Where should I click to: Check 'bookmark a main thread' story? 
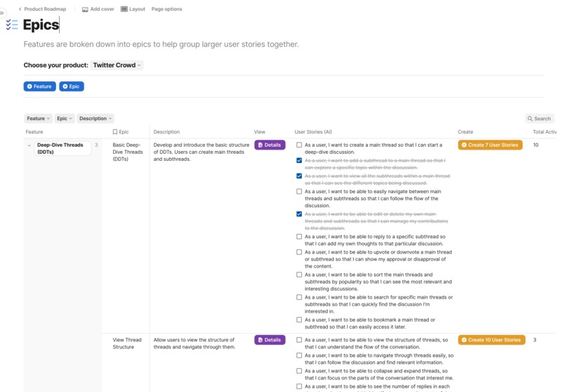(x=299, y=320)
